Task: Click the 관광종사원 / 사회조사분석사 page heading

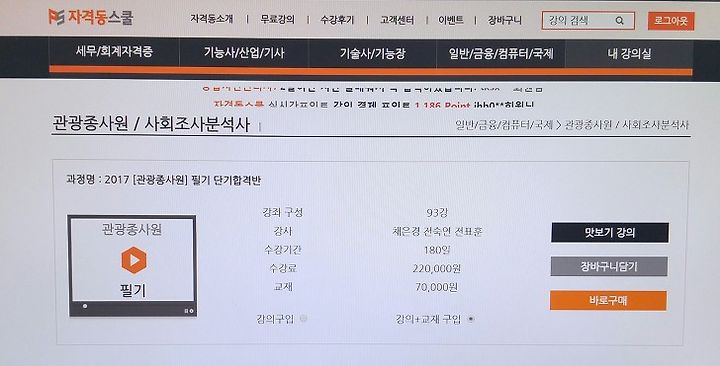Action: 151,124
